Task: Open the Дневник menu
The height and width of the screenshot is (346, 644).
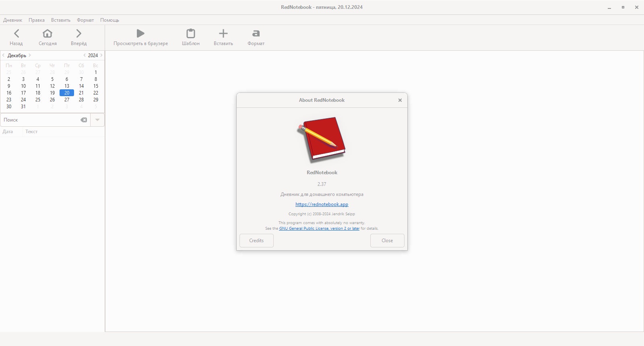Action: (x=13, y=20)
